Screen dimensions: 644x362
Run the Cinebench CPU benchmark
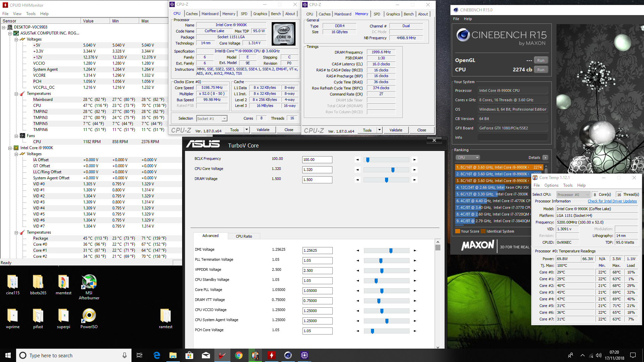[540, 70]
